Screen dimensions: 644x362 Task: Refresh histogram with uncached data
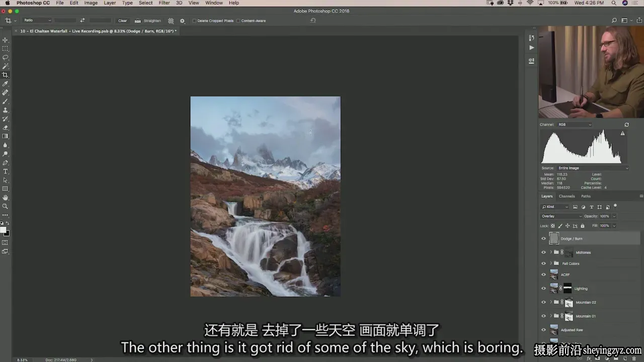(x=626, y=125)
